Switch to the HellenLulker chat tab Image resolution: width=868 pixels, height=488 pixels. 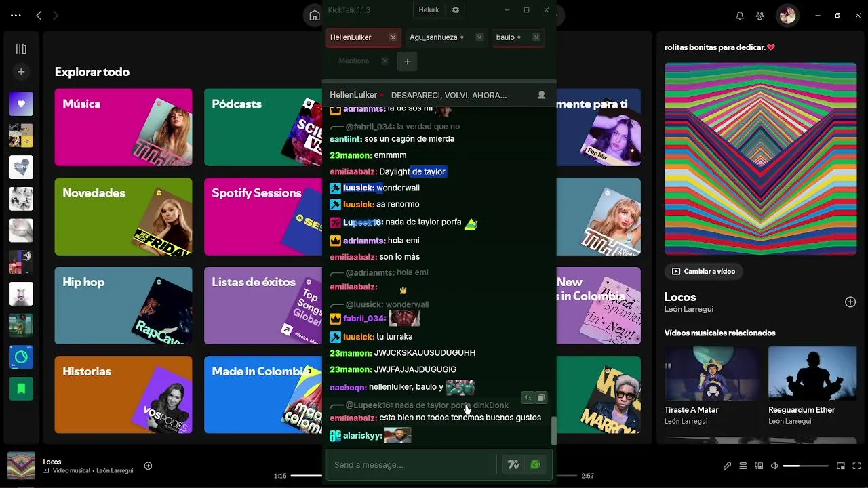tap(351, 37)
